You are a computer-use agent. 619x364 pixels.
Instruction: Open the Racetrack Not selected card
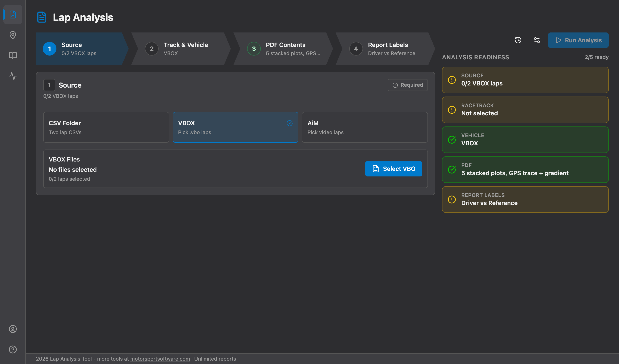(525, 110)
